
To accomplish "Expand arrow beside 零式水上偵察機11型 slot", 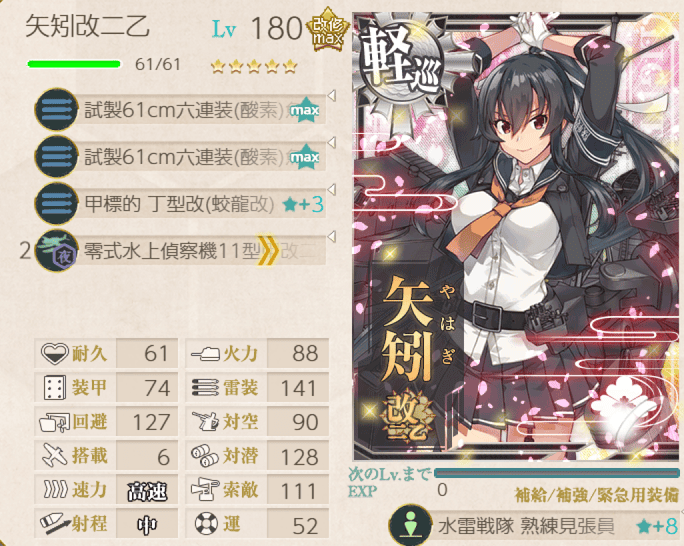I will coord(332,237).
